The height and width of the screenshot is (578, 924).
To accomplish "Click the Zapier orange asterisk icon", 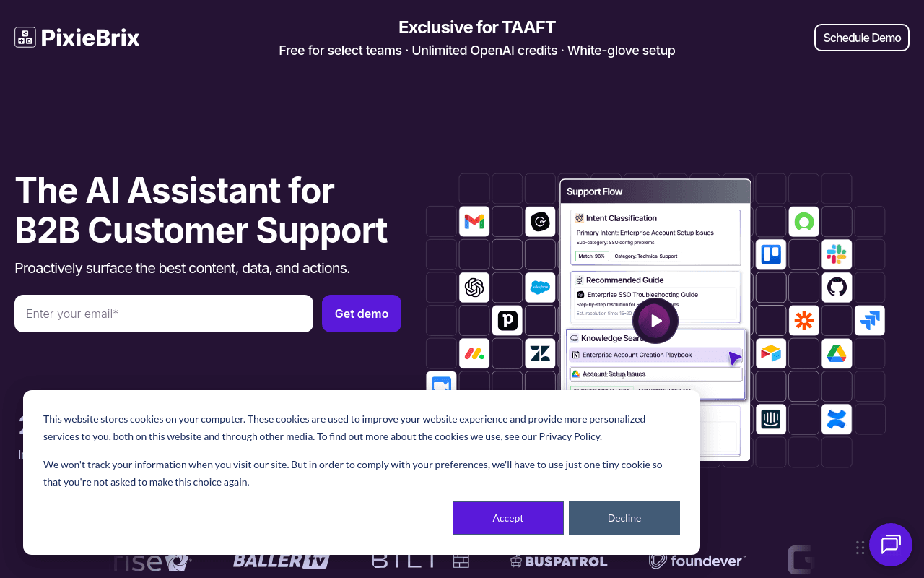I will click(803, 321).
